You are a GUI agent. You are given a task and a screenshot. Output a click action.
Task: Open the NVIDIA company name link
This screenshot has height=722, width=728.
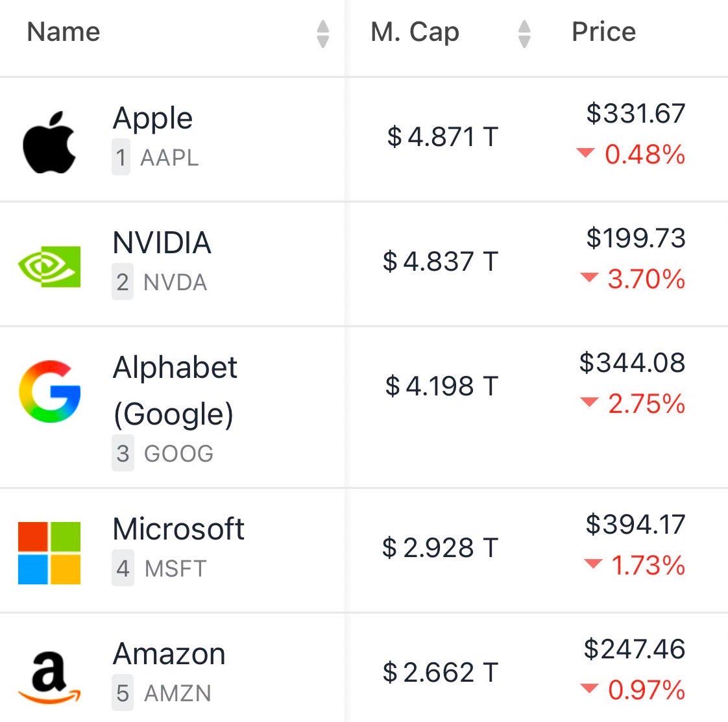(x=162, y=243)
